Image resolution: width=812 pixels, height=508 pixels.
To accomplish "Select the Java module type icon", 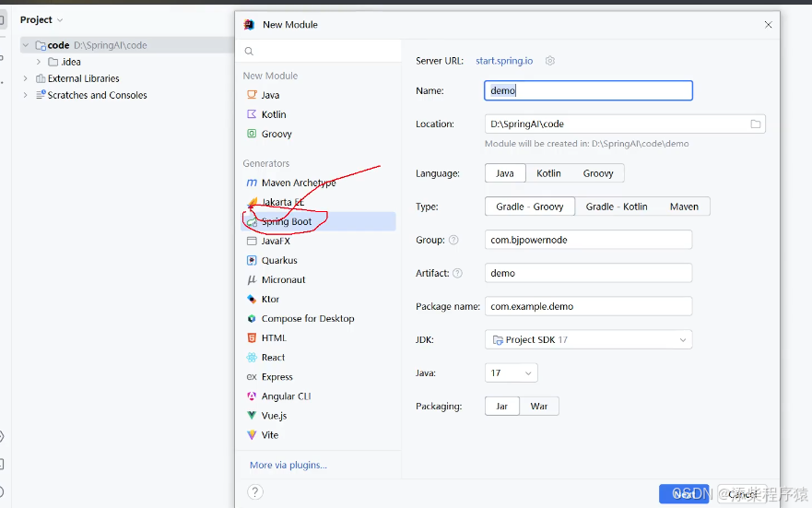I will click(x=252, y=95).
